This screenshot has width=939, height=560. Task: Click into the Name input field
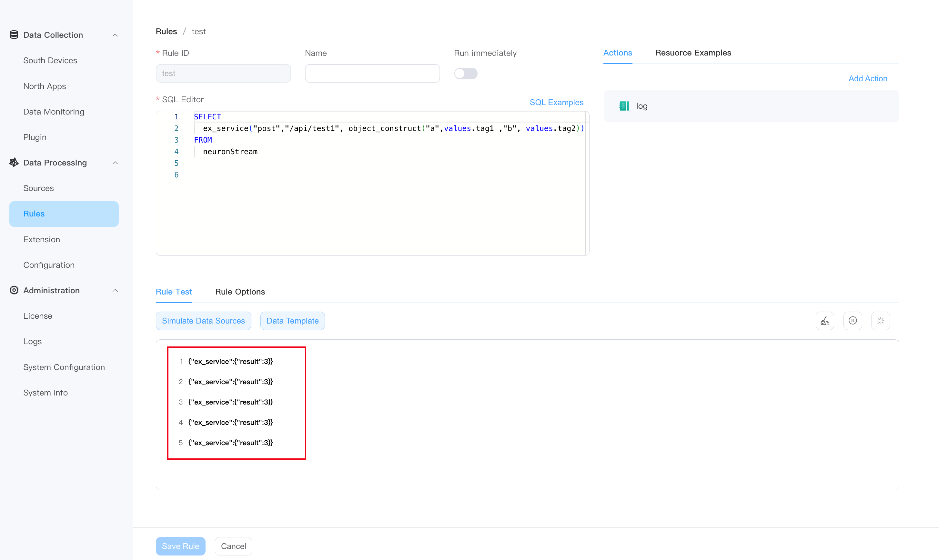click(372, 73)
